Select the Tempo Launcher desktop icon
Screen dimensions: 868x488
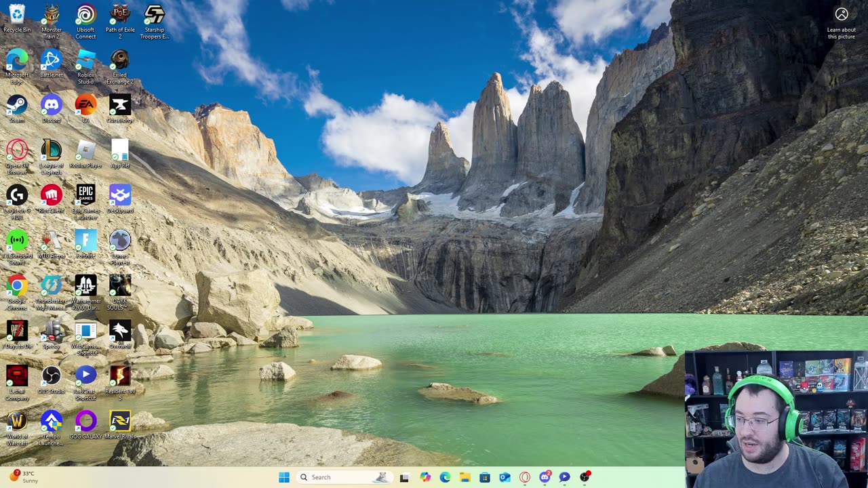(x=52, y=428)
